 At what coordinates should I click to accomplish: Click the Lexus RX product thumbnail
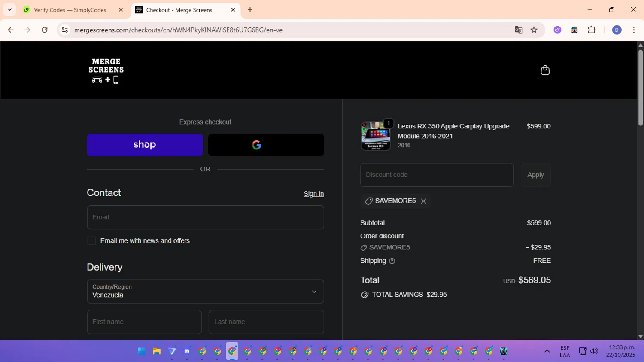[376, 136]
